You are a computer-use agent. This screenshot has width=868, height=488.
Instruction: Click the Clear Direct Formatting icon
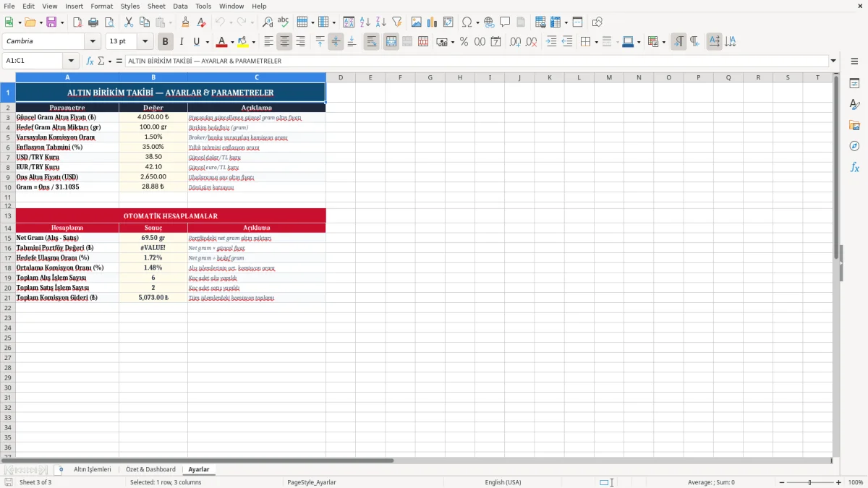point(202,22)
